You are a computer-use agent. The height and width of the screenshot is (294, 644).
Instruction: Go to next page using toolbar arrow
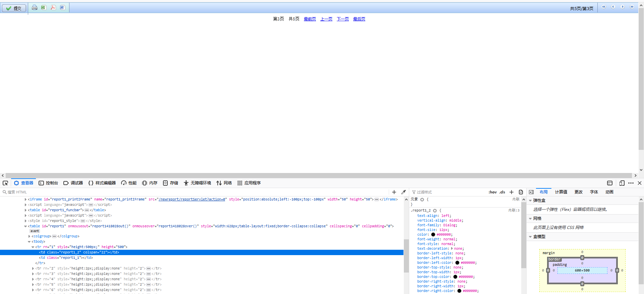(x=623, y=7)
